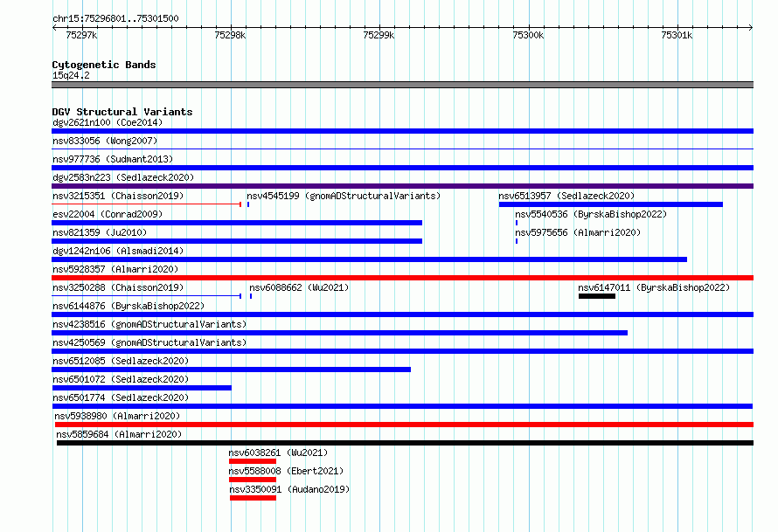Click the 75298k ruler label
This screenshot has width=778, height=532.
tap(230, 35)
